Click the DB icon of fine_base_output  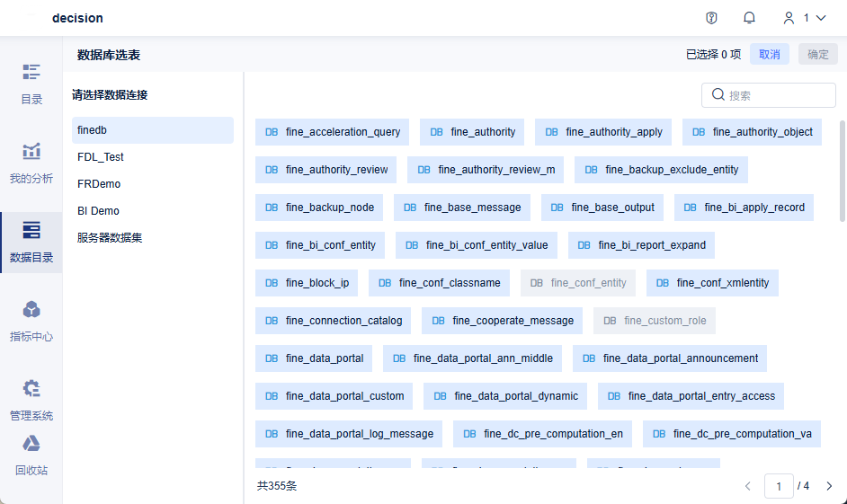[557, 208]
